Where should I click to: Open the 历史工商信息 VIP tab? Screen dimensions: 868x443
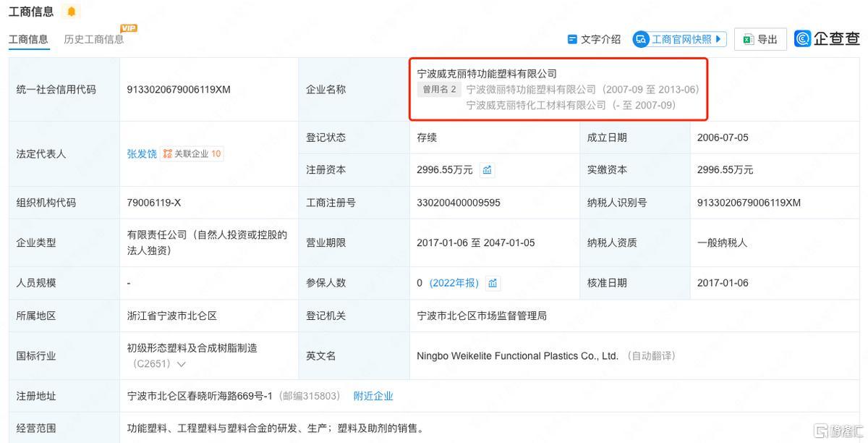[94, 39]
